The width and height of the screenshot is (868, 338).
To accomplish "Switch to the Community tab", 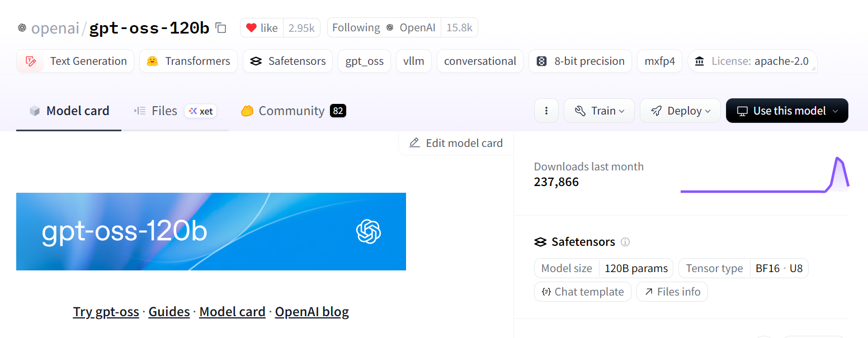I will [293, 111].
